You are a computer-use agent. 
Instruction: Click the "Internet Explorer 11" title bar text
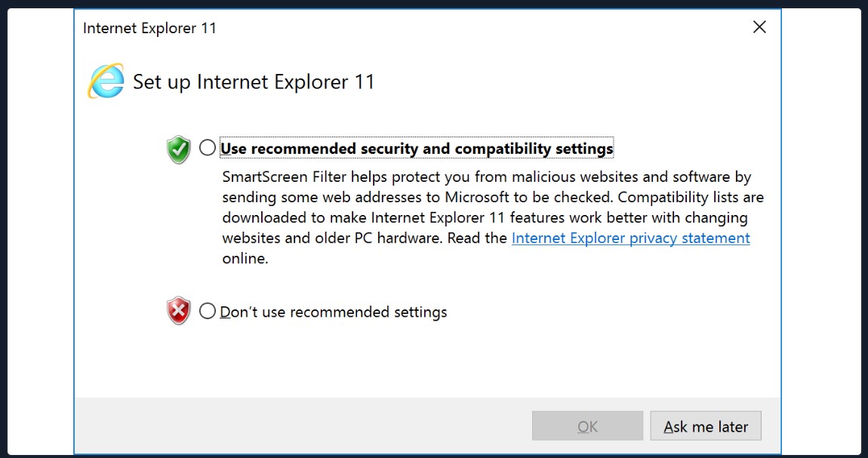[149, 28]
